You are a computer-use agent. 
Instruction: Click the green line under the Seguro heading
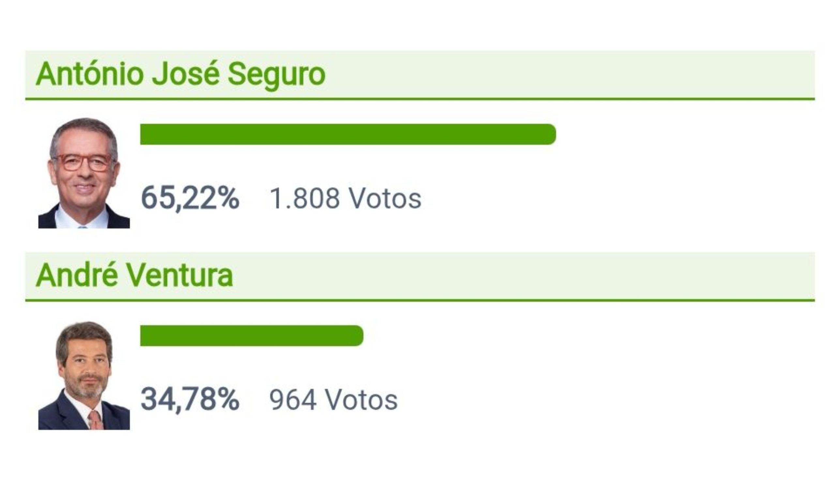coord(419,99)
